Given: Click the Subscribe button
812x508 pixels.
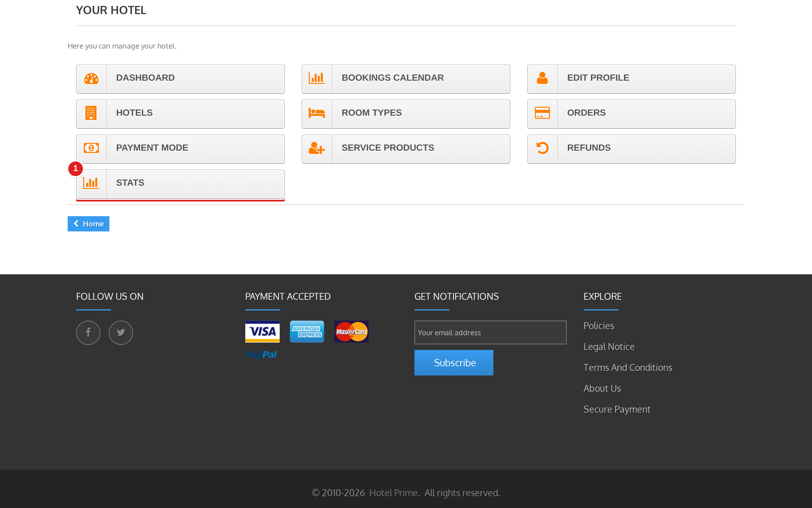Looking at the screenshot, I should point(454,363).
